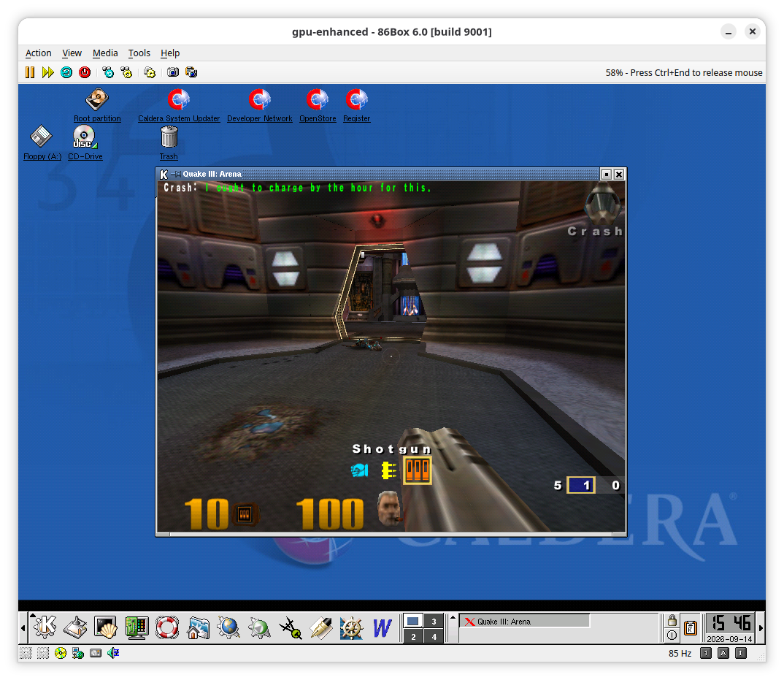Select the Quake III: Arena taskbar button

[x=525, y=621]
